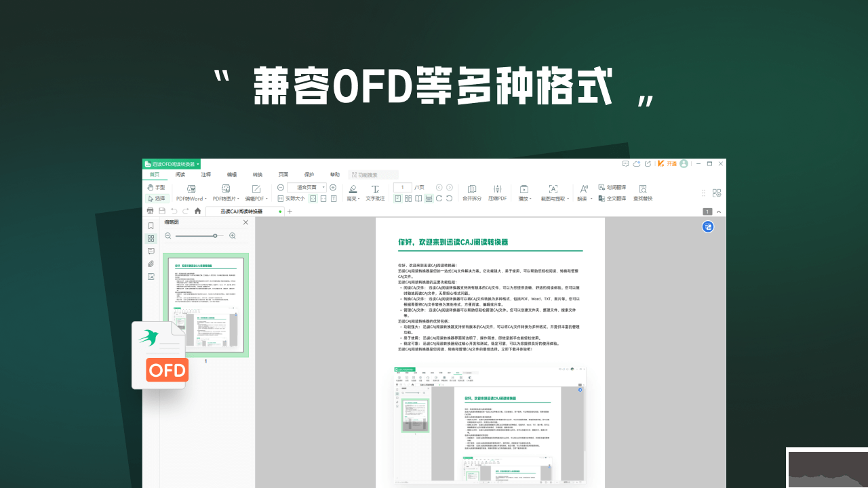
Task: Click the page number input field
Action: pos(403,187)
